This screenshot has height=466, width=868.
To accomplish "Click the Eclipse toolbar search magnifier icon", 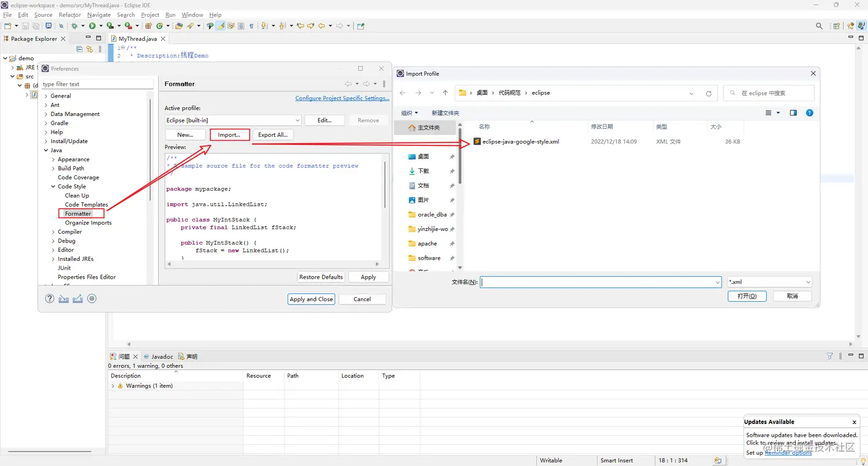I will 819,26.
